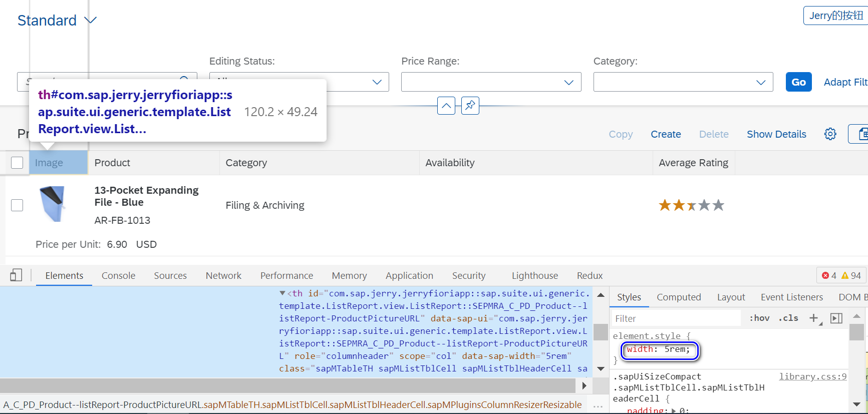The width and height of the screenshot is (868, 414).
Task: Toggle :hov element state panel
Action: point(759,318)
